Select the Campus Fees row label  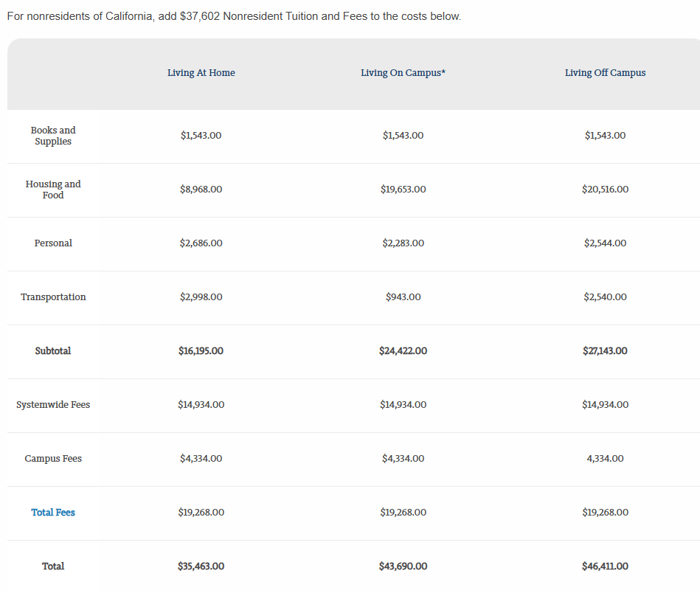point(53,459)
